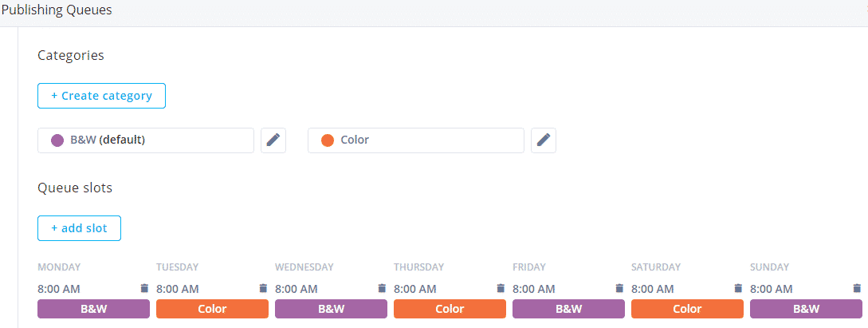Click the Friday 8:00 AM time
The height and width of the screenshot is (328, 868).
coord(534,289)
